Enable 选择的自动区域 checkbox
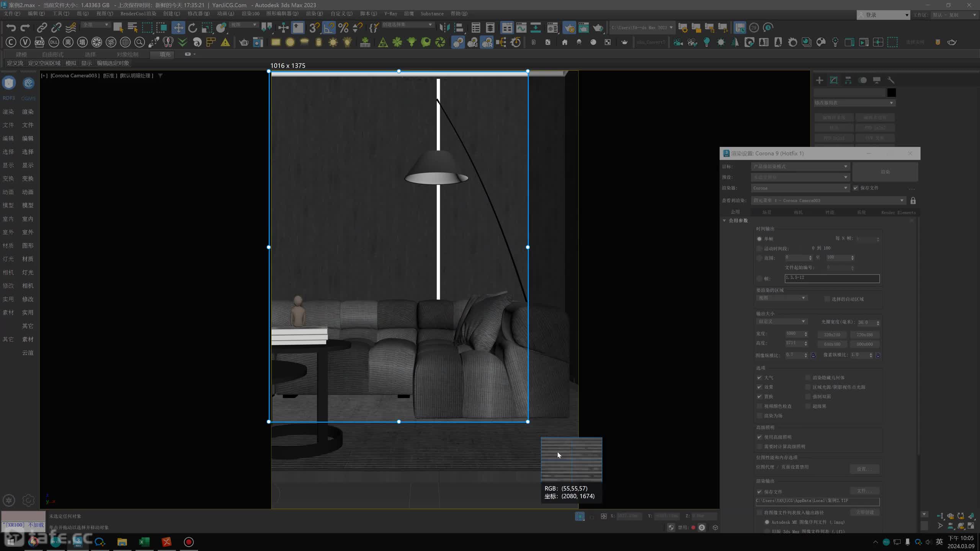980x551 pixels. point(827,299)
